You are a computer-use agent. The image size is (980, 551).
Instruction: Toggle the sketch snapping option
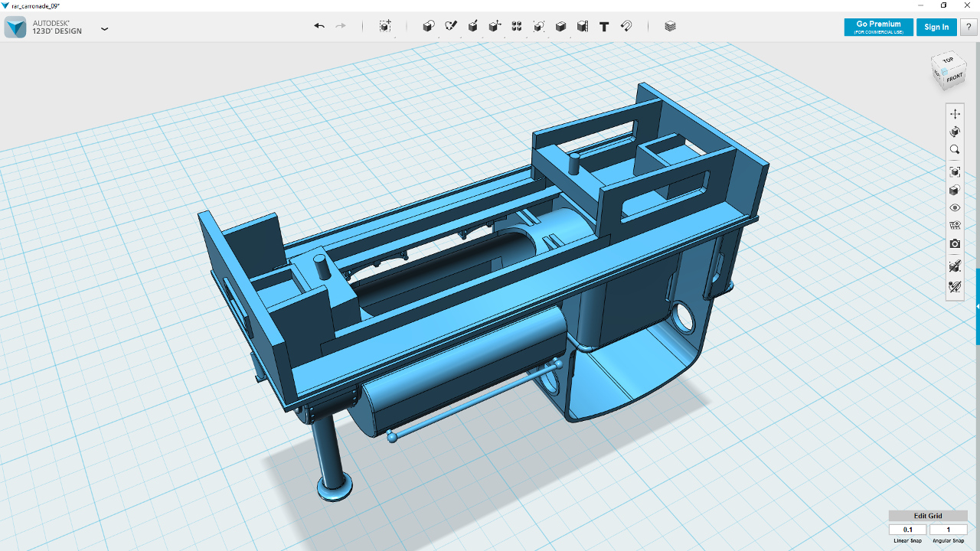click(x=955, y=287)
